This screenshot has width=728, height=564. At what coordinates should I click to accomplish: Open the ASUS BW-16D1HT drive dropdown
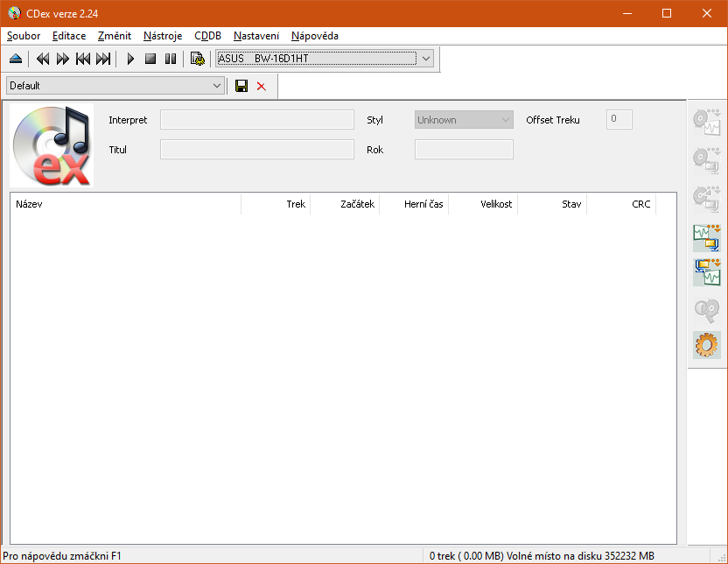[x=325, y=59]
